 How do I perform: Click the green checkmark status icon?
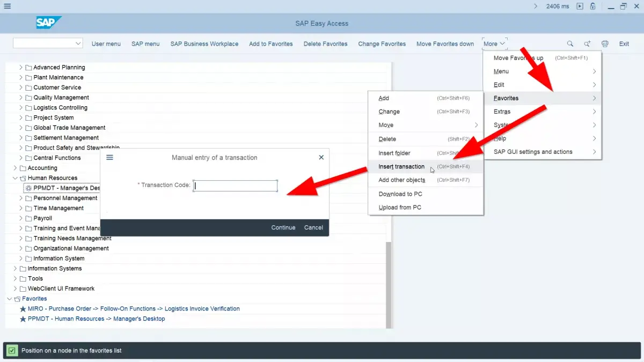coord(12,351)
